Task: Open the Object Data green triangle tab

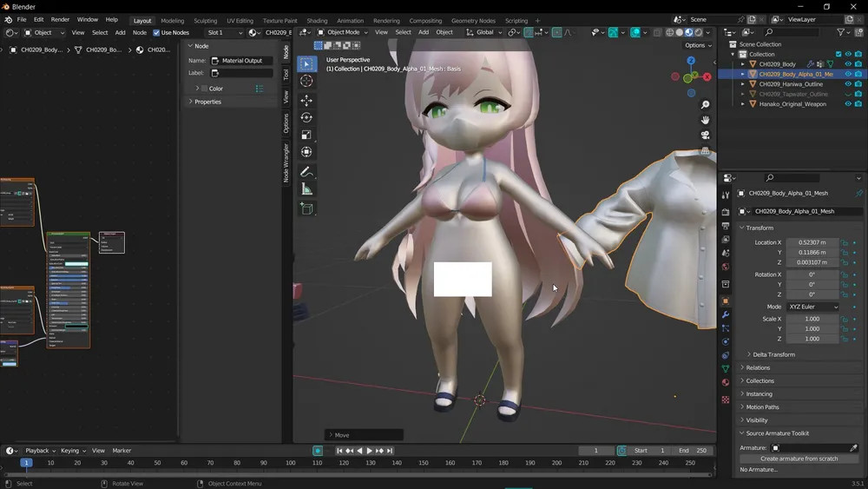Action: click(x=726, y=368)
